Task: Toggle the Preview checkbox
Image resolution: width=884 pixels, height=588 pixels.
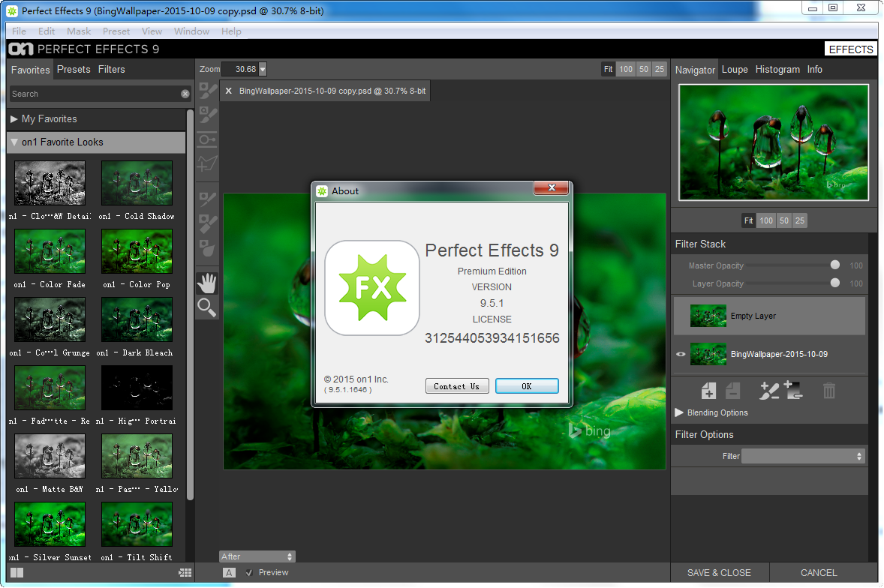Action: pos(250,573)
